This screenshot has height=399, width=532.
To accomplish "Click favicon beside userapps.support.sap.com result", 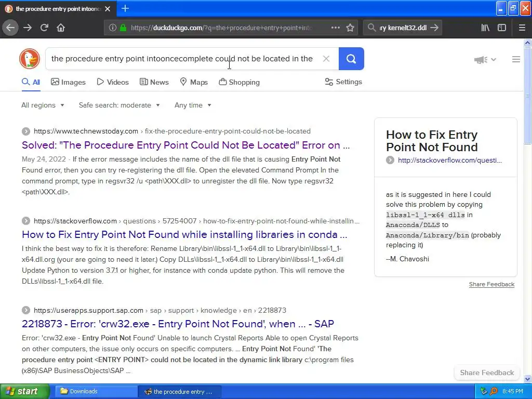I will (x=26, y=310).
